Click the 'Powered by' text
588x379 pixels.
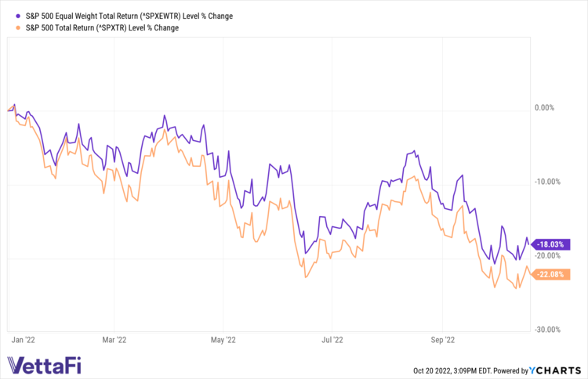click(512, 370)
